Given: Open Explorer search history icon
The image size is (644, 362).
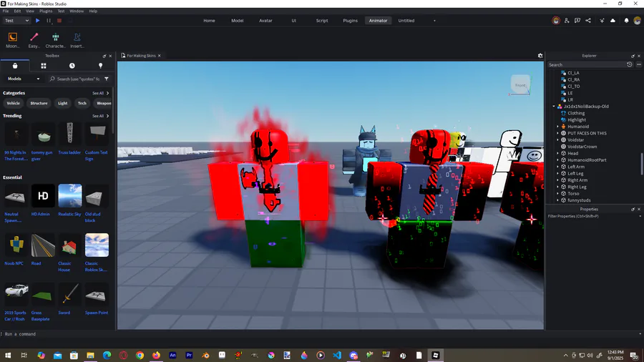Looking at the screenshot, I should (629, 64).
